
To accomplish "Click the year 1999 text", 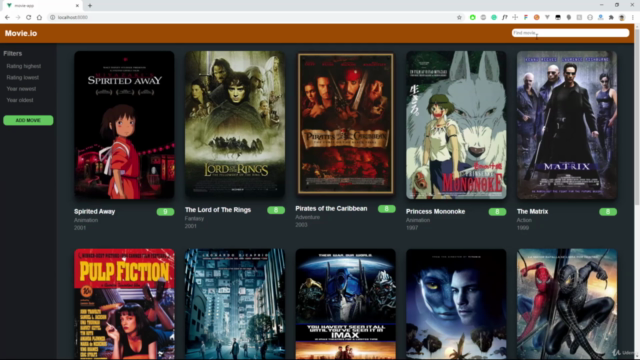I will pos(523,228).
